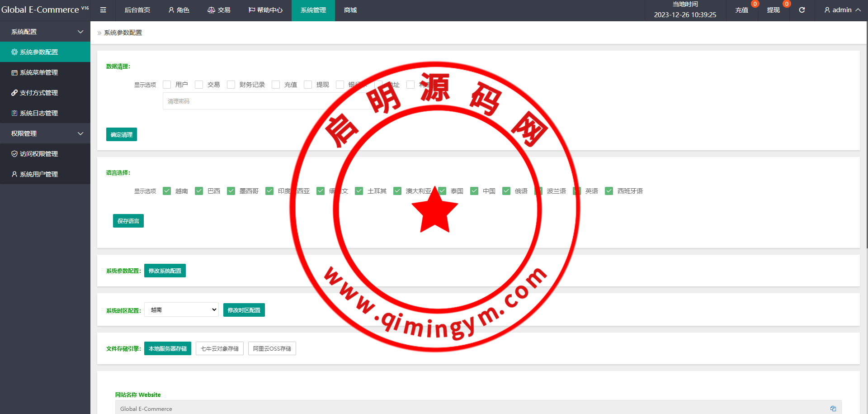Click the page vertical scrollbar
Image resolution: width=868 pixels, height=414 pixels.
pos(866,136)
